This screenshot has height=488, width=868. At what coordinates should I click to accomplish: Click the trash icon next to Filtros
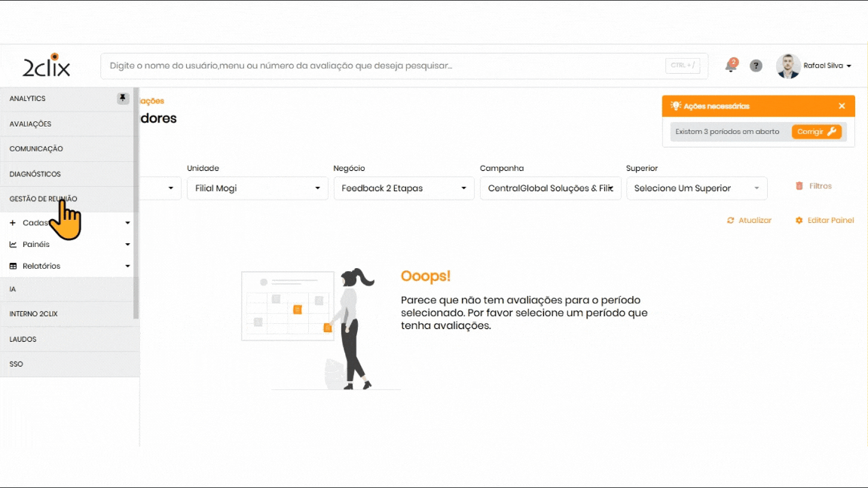799,186
